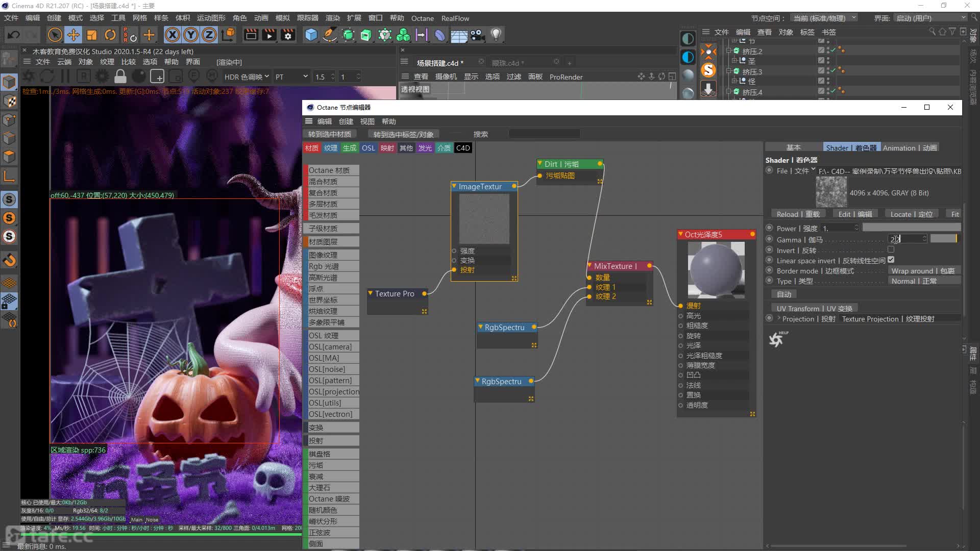Screen dimensions: 980x551
Task: Expand the Projection section arrow
Action: [779, 318]
